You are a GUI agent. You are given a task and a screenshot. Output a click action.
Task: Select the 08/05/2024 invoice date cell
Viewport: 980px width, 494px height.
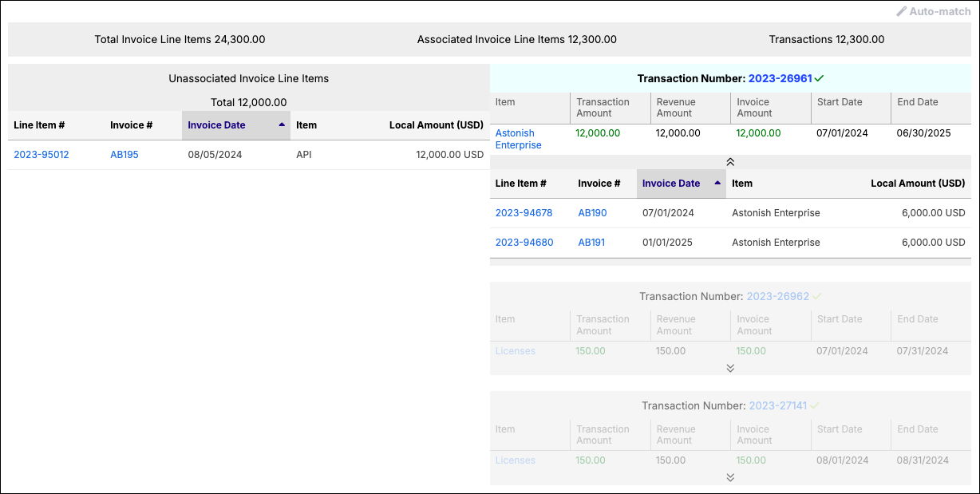[x=215, y=155]
